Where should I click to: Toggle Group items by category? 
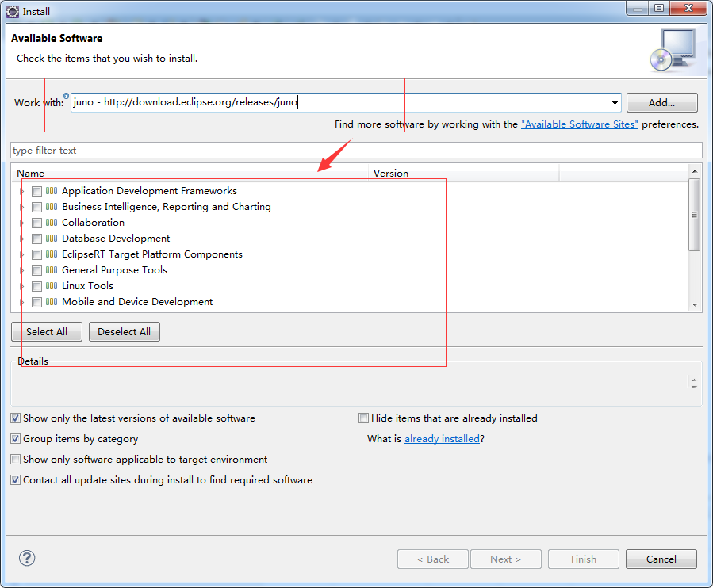click(15, 439)
